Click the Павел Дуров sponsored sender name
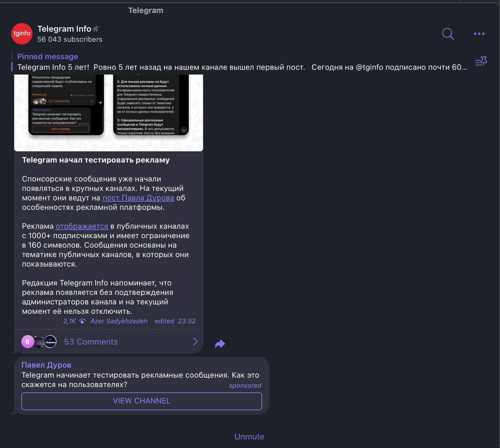Viewport: 500px width, 448px height. click(x=46, y=365)
